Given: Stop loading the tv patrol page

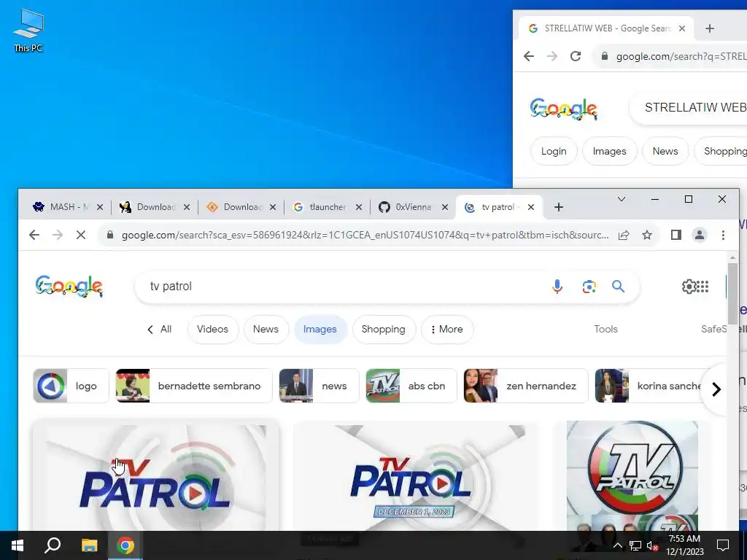Looking at the screenshot, I should 80,235.
